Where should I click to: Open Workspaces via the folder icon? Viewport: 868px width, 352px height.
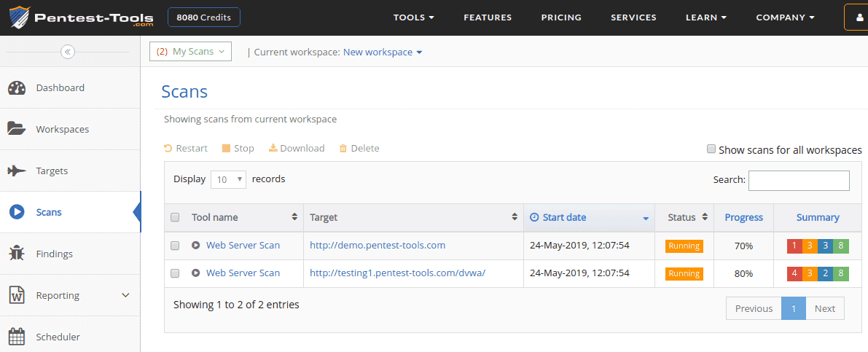[17, 129]
